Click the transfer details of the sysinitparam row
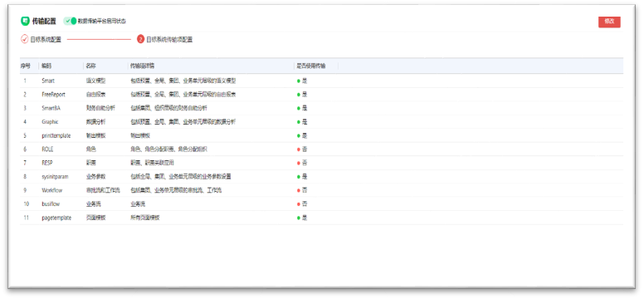Screen dimensions: 644x299 tap(181, 177)
